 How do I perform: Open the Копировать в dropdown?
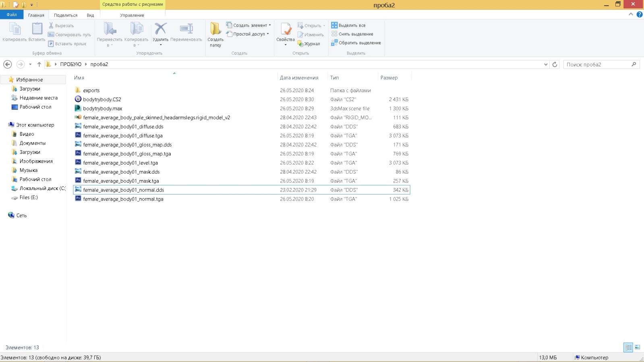pos(136,35)
